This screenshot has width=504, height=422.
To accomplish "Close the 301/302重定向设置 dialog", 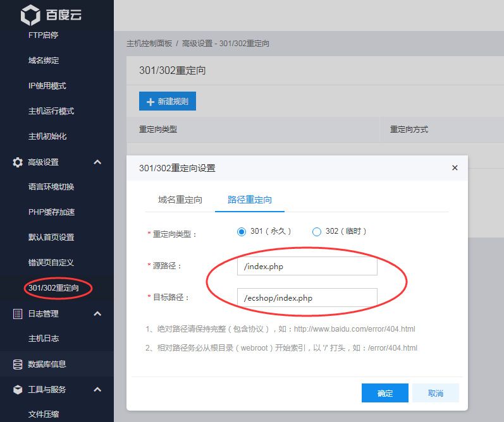I will pos(455,168).
